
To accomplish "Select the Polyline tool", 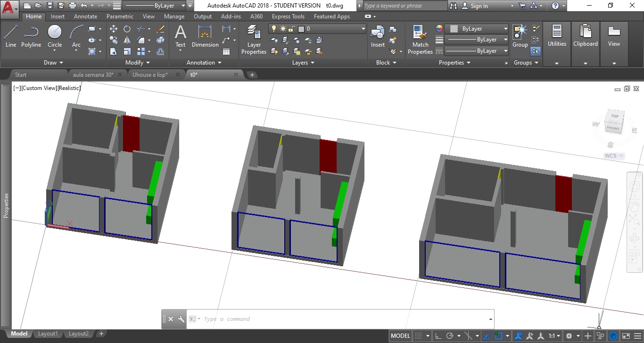I will [x=31, y=36].
